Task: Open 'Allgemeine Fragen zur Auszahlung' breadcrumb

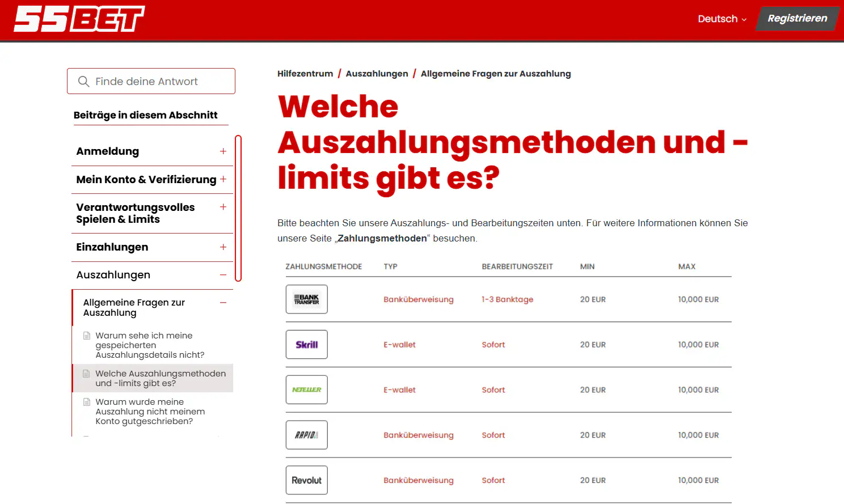Action: (496, 74)
